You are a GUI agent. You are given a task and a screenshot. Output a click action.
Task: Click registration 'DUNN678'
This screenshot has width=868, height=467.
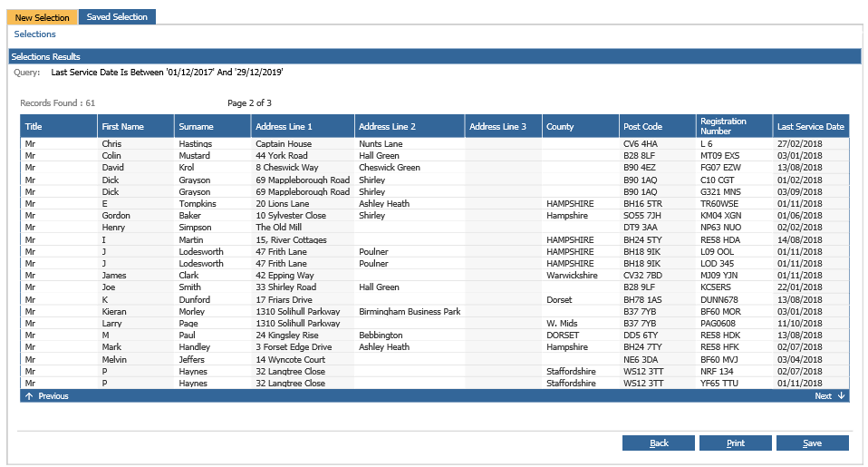pyautogui.click(x=719, y=300)
